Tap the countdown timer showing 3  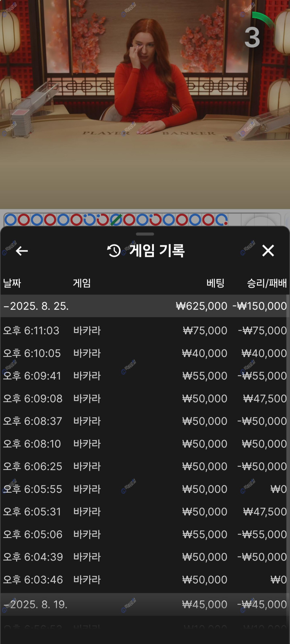point(252,37)
